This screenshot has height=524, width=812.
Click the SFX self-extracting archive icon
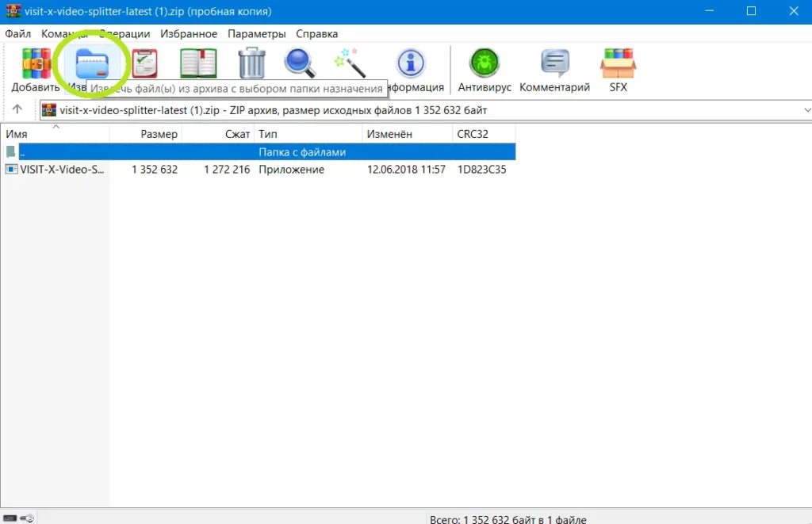click(619, 63)
